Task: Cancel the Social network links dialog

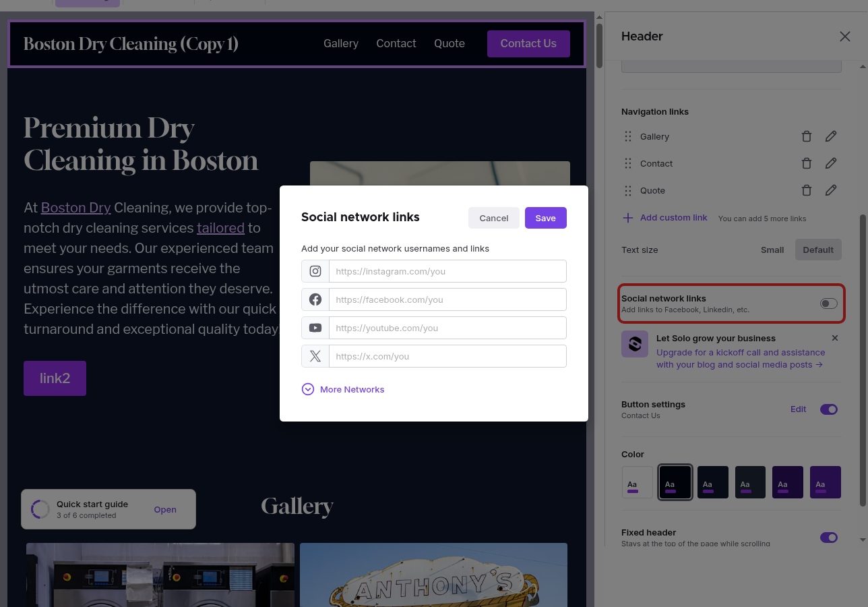Action: point(494,218)
